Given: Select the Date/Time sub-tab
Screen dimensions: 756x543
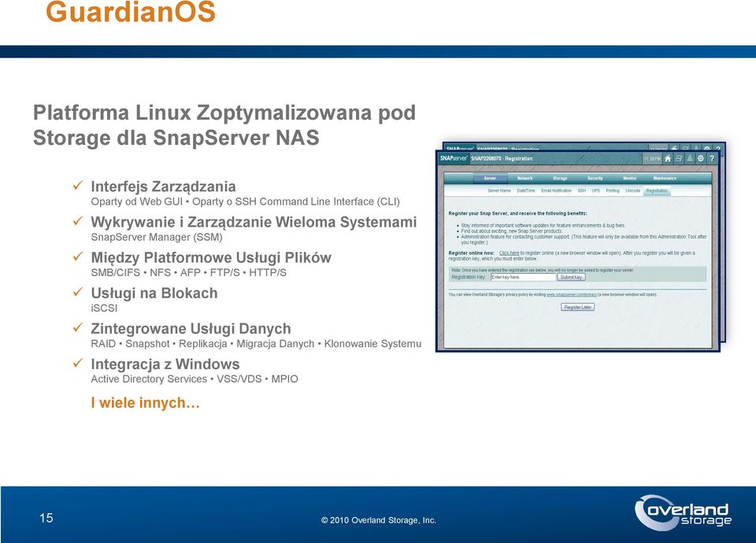Looking at the screenshot, I should click(526, 190).
